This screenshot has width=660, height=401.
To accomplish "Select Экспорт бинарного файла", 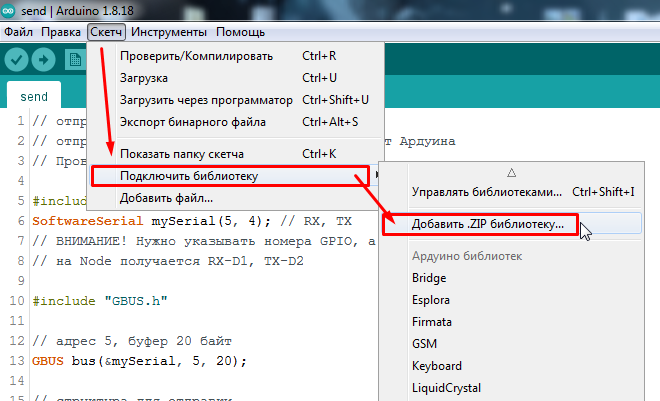I will (236, 122).
